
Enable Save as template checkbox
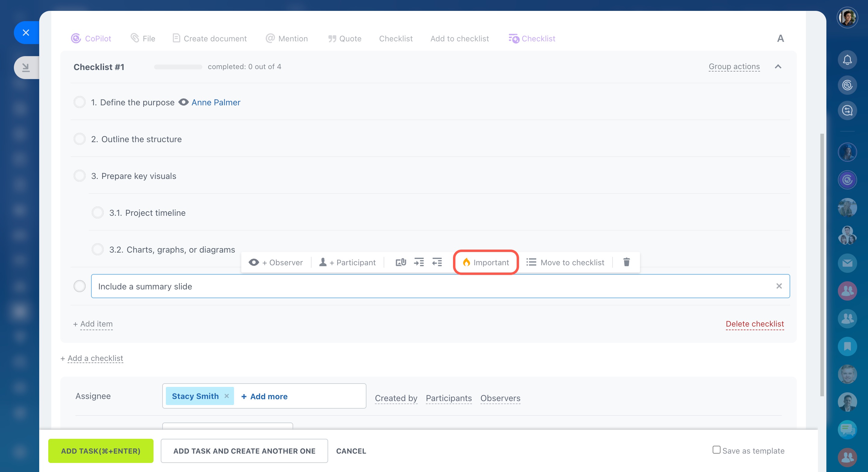[716, 450]
